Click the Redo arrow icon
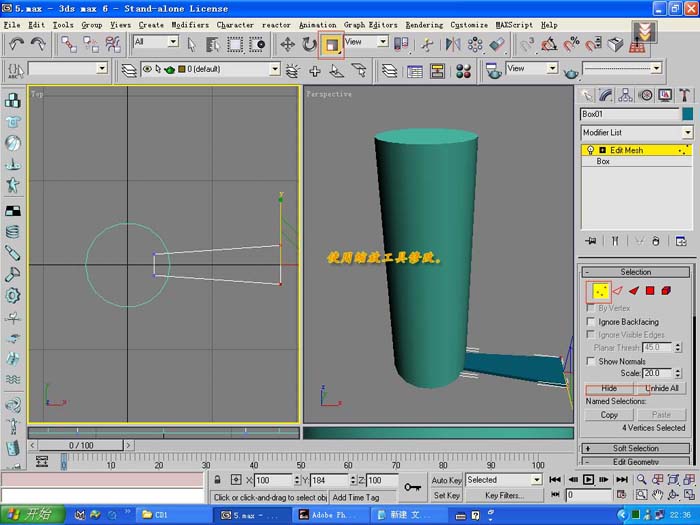Screen dimensions: 700x525 point(38,44)
